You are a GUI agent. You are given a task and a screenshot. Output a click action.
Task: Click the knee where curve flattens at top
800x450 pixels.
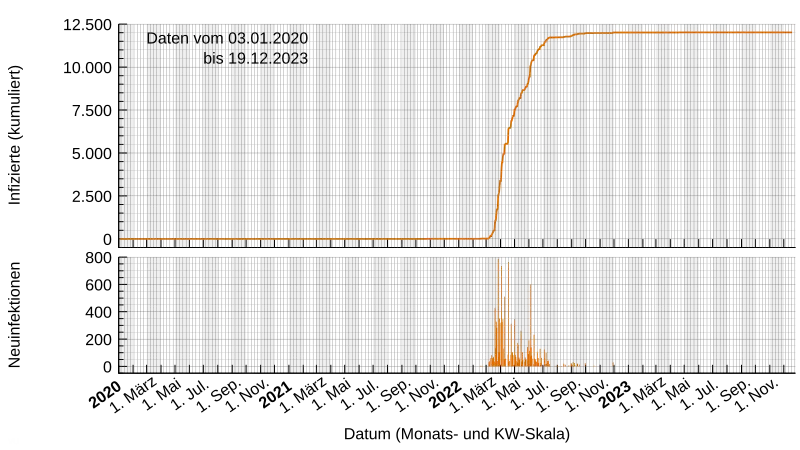tap(548, 39)
